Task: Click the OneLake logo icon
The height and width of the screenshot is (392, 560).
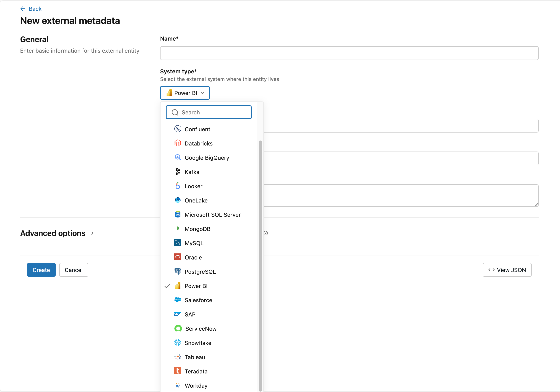Action: coord(178,200)
